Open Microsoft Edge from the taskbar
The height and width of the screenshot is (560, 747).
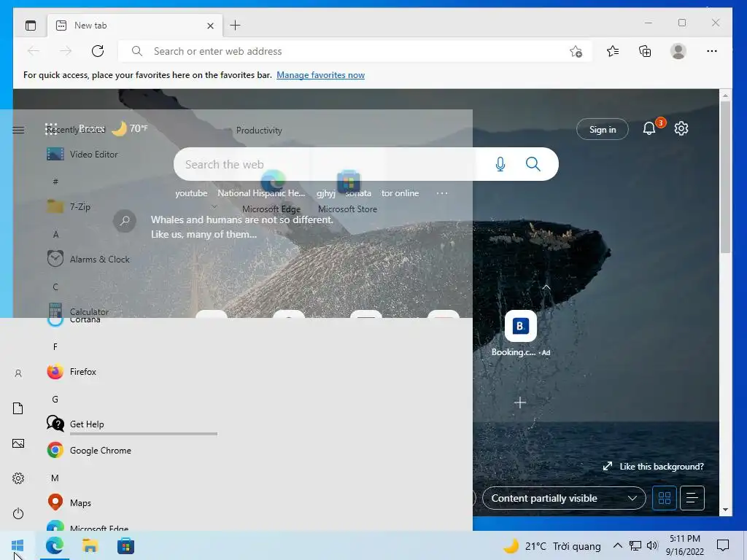pos(54,545)
